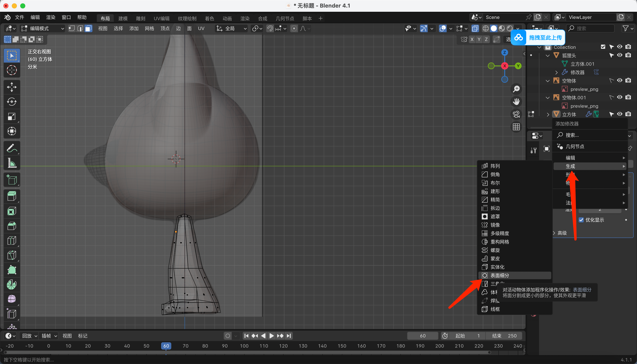Expand the 立方体 item in the outliner

pyautogui.click(x=548, y=114)
